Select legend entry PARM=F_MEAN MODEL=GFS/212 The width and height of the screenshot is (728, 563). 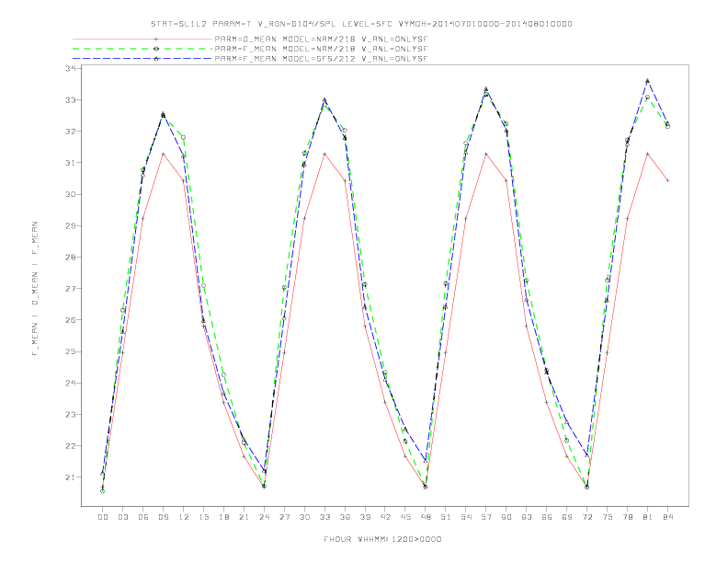pyautogui.click(x=322, y=59)
